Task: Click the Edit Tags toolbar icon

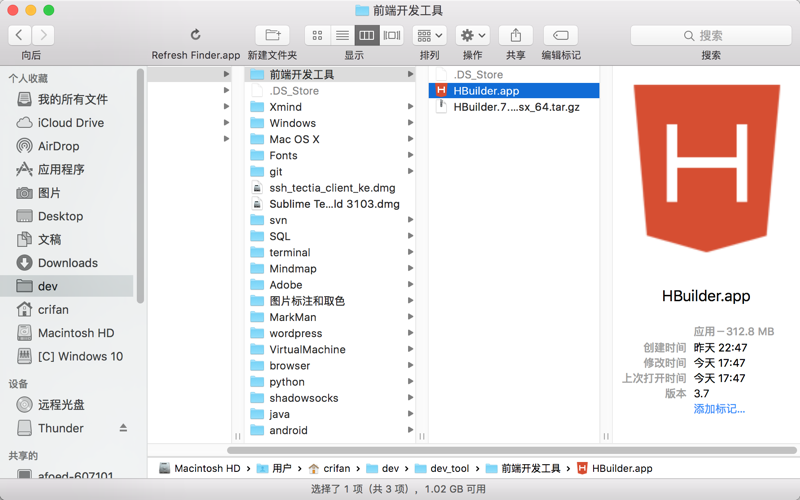Action: point(561,35)
